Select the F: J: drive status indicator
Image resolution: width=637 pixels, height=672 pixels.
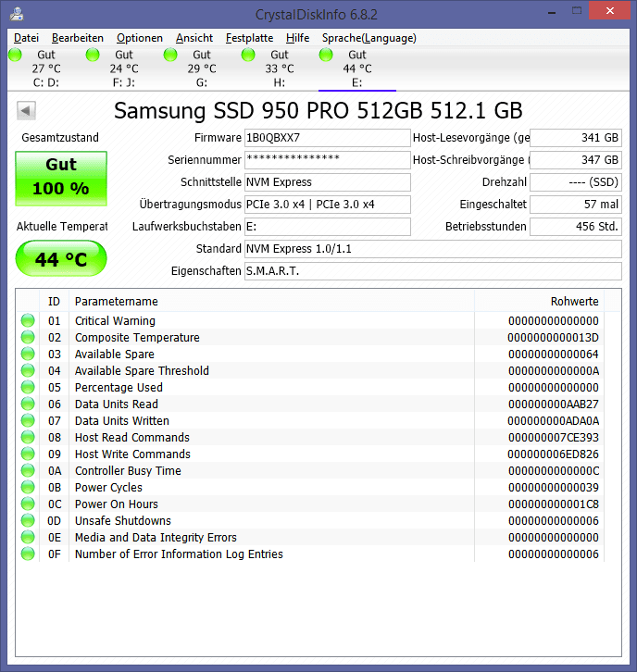[x=93, y=55]
